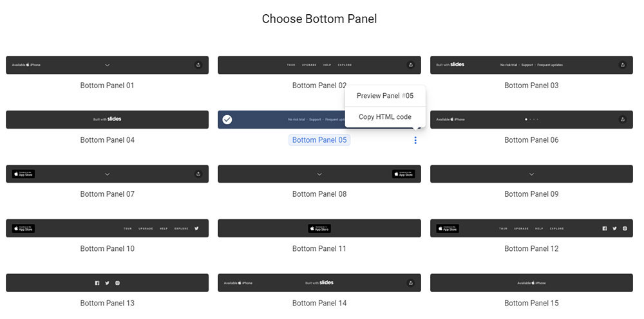Click the Instagram icon in Bottom Panel 12

[625, 228]
